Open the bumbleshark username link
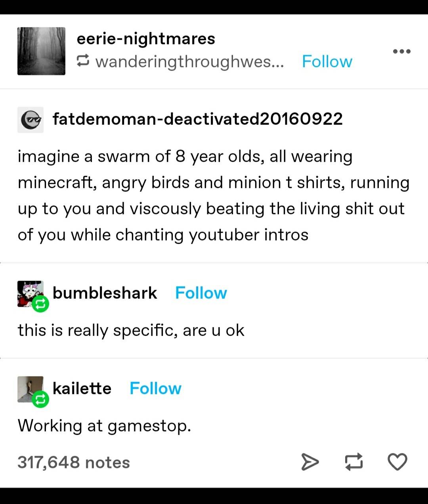The image size is (428, 504). coord(105,293)
